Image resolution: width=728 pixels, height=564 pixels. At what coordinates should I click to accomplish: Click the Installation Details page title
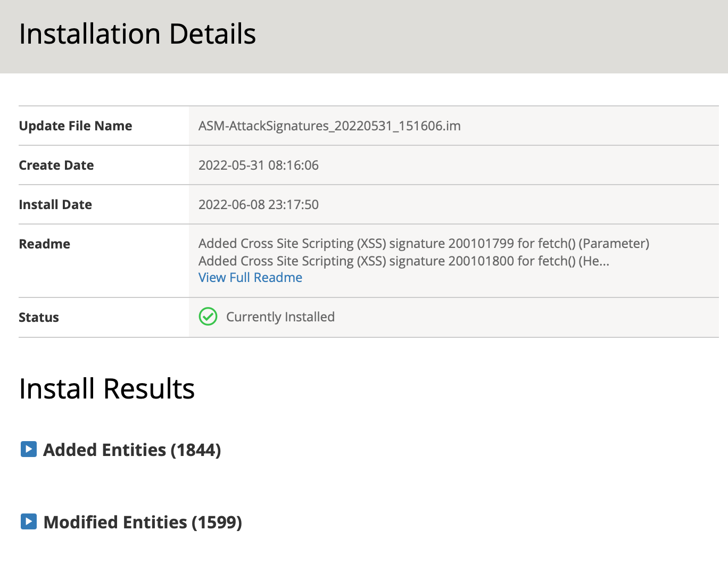137,34
